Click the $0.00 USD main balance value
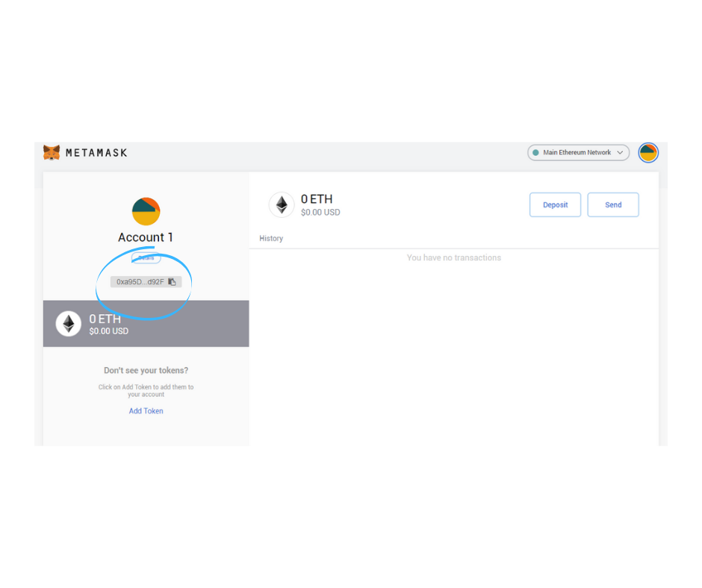 [320, 213]
